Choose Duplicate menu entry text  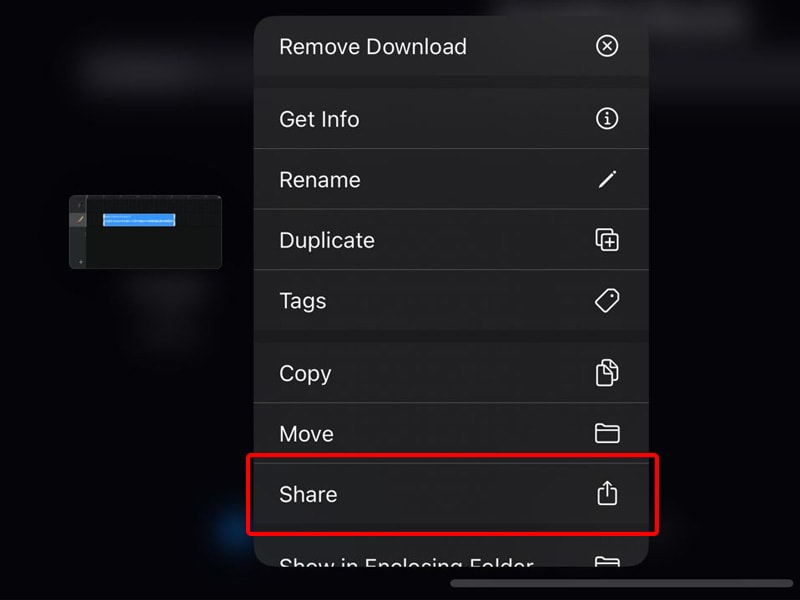click(x=327, y=240)
